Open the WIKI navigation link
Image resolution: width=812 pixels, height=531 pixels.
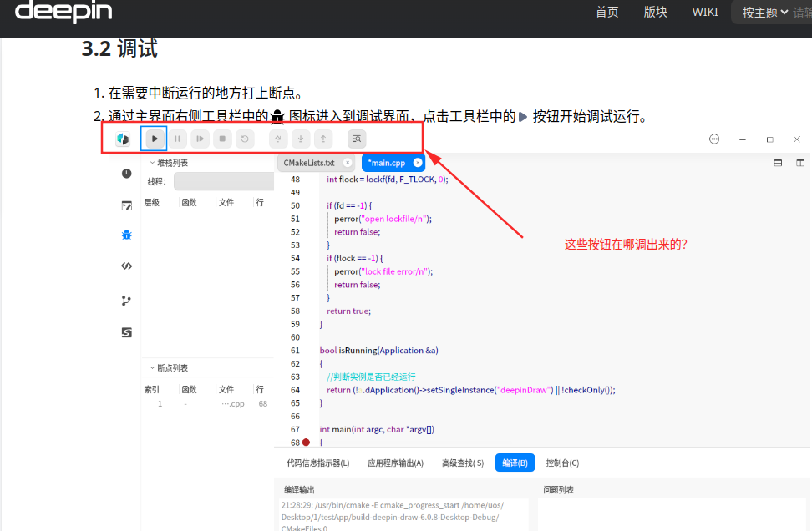tap(705, 12)
